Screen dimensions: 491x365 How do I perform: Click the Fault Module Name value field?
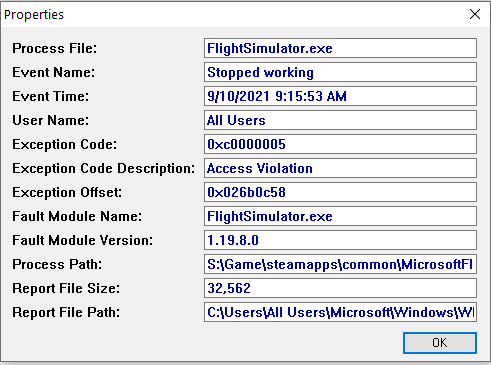coord(340,216)
